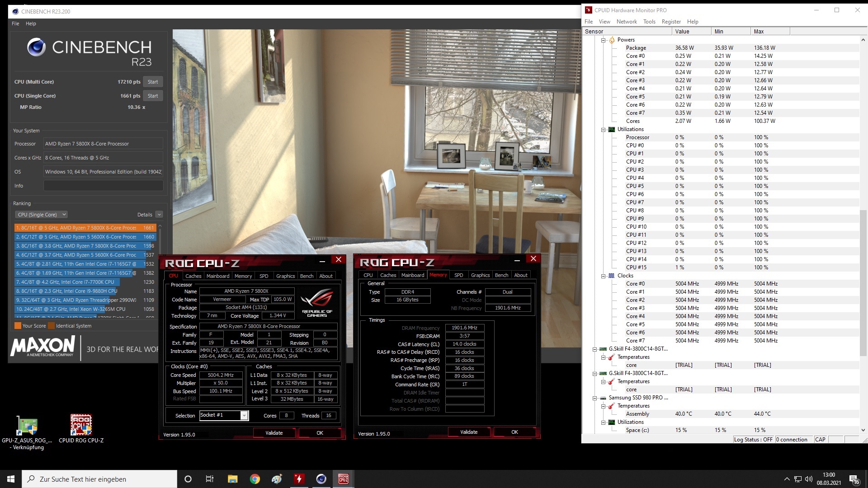Collapse the Powers tree node

coord(604,40)
